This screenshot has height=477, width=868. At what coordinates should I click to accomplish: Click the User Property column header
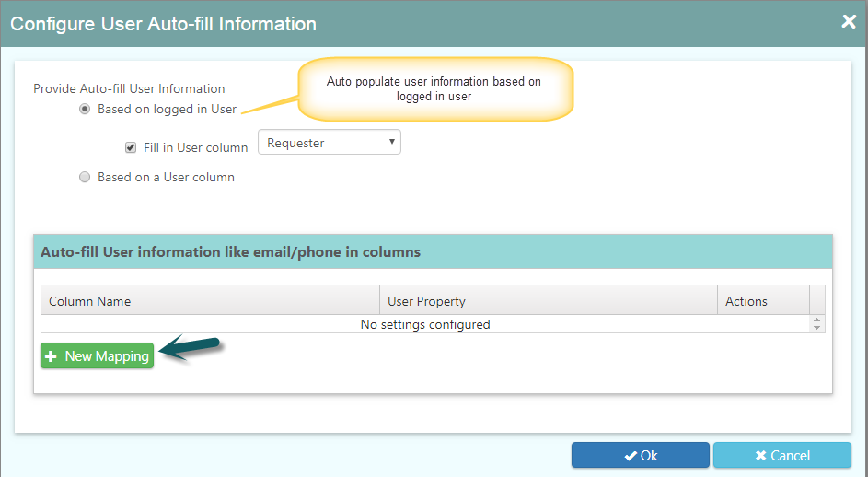point(549,301)
